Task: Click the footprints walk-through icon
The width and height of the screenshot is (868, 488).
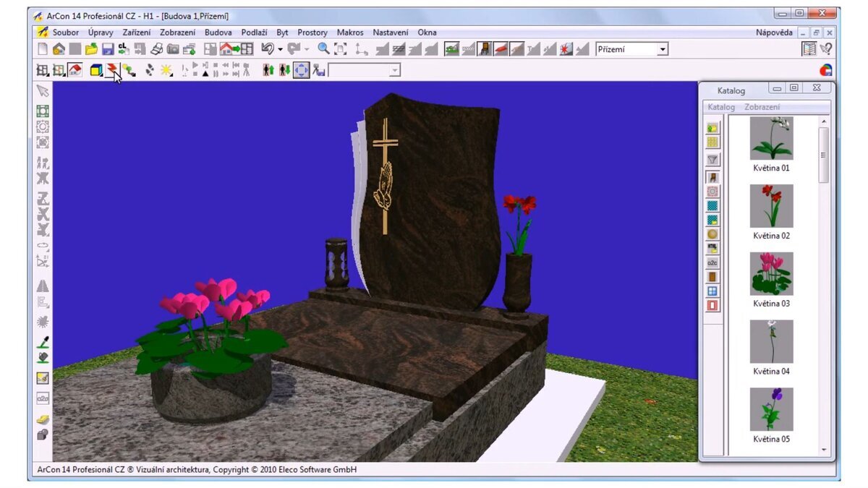Action: 150,70
